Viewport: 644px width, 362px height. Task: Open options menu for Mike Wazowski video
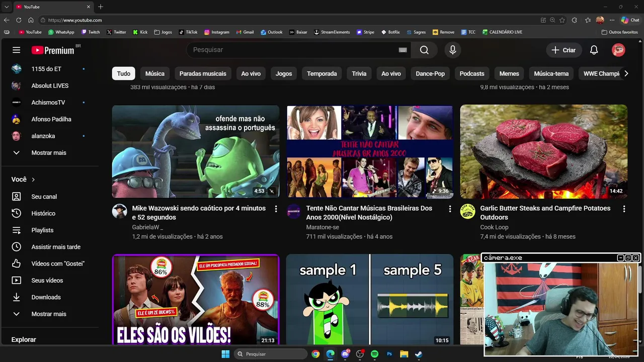coord(276,209)
